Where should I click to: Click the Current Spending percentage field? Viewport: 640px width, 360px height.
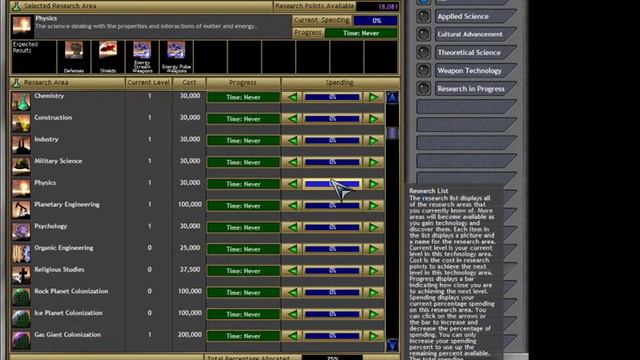[376, 20]
